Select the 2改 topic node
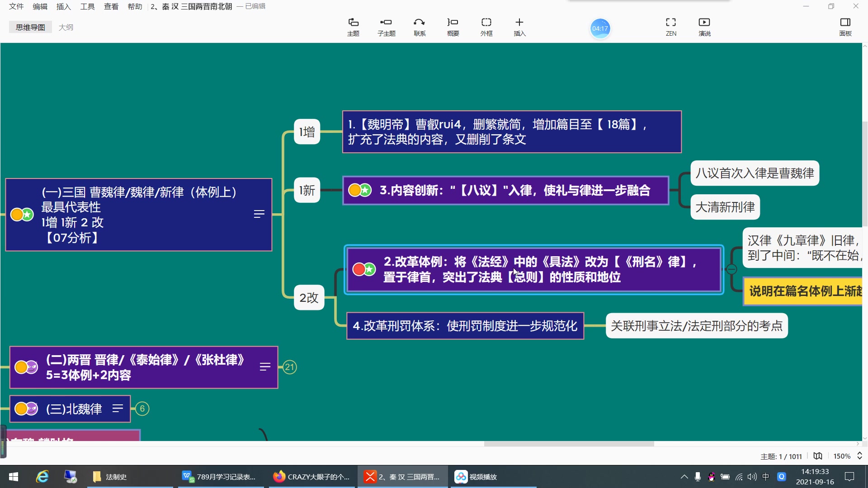Viewport: 868px width, 488px height. (309, 297)
